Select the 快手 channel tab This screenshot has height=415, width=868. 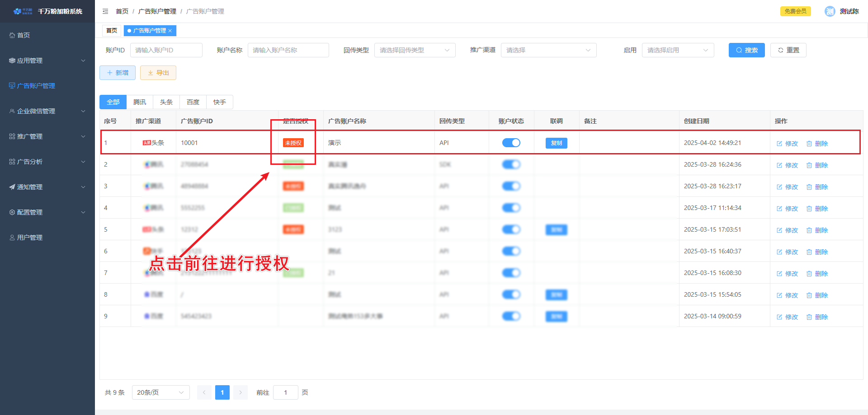coord(220,102)
